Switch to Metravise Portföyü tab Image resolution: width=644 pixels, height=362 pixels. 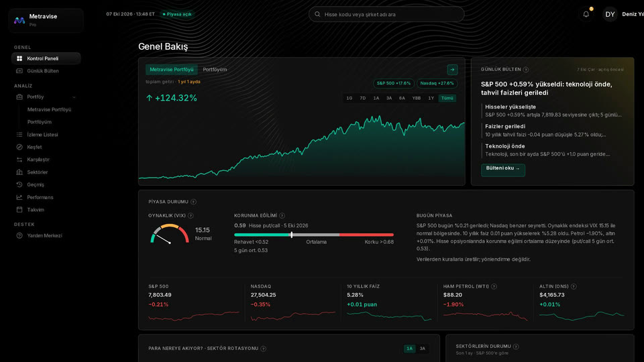point(171,69)
